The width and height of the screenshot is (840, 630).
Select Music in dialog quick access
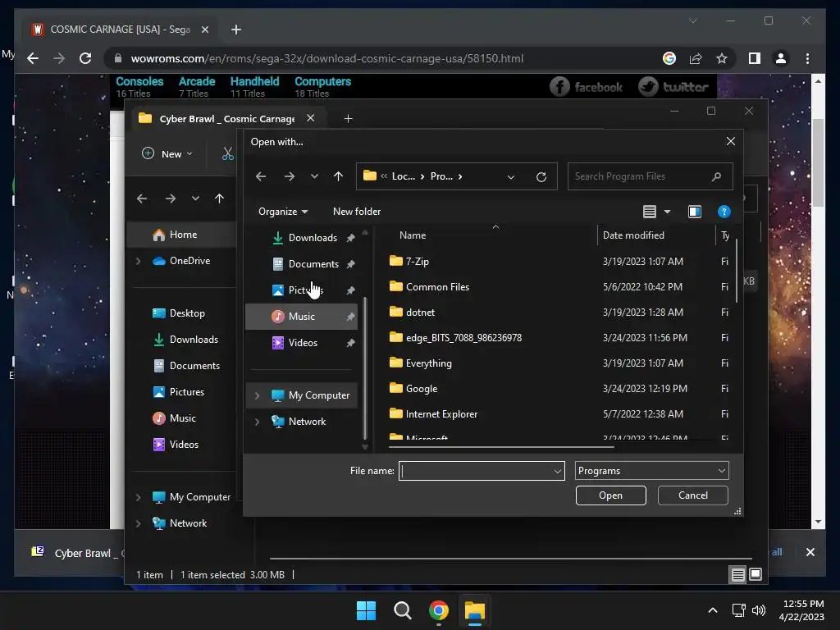point(302,317)
